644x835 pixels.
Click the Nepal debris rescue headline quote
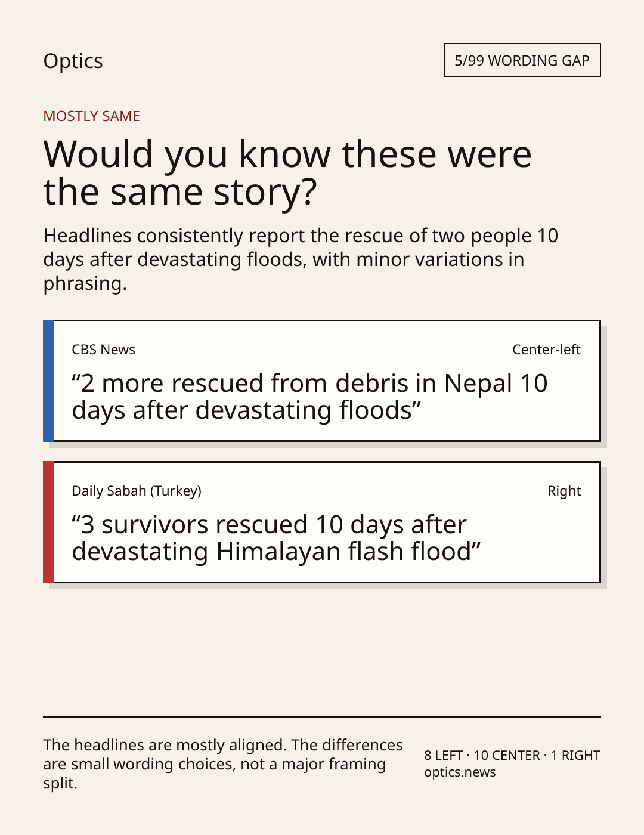click(x=309, y=397)
